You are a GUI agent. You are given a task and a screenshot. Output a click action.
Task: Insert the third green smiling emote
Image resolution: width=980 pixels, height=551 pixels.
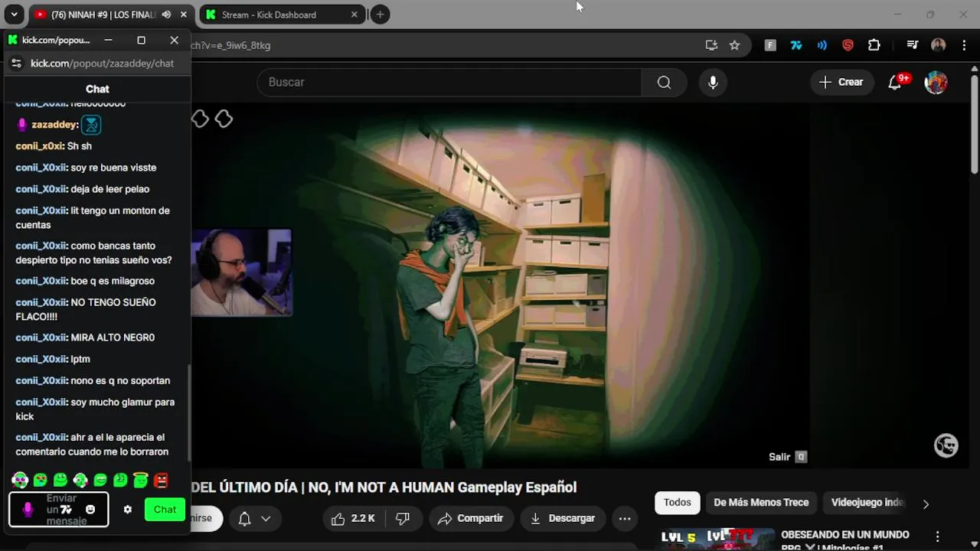[60, 481]
